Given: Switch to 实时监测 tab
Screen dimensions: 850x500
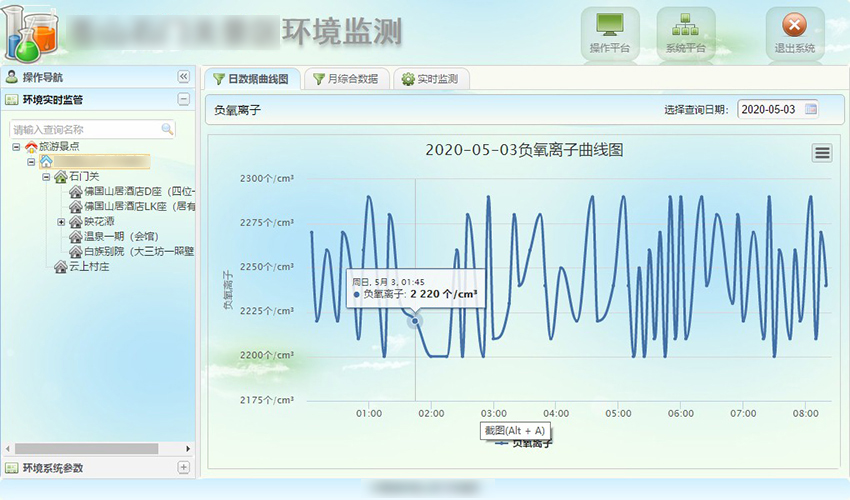Looking at the screenshot, I should tap(430, 79).
